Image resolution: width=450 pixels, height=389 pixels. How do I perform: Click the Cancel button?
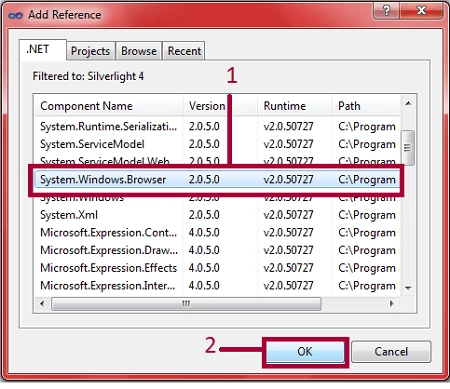click(x=391, y=352)
